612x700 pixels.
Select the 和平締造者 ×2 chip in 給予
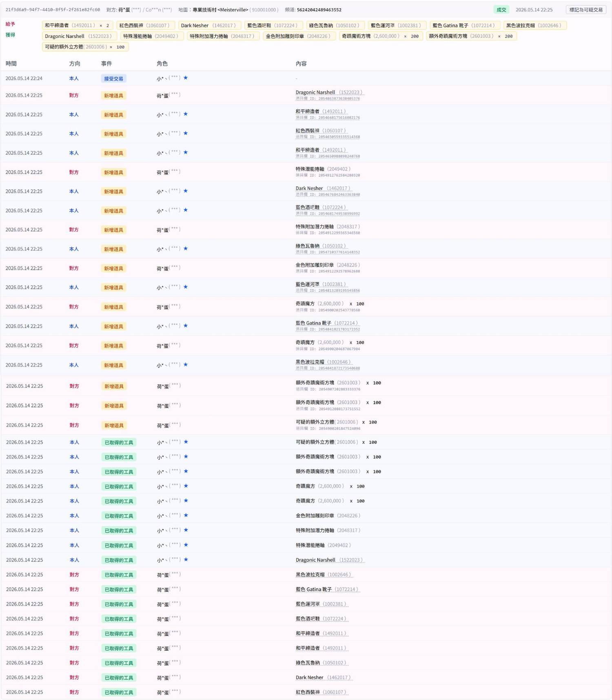tap(78, 25)
